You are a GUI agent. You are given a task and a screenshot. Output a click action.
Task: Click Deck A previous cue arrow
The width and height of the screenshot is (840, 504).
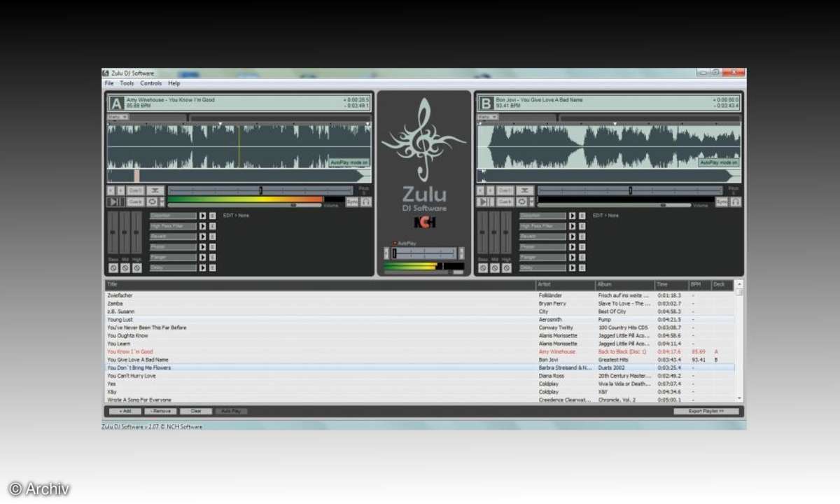click(111, 190)
